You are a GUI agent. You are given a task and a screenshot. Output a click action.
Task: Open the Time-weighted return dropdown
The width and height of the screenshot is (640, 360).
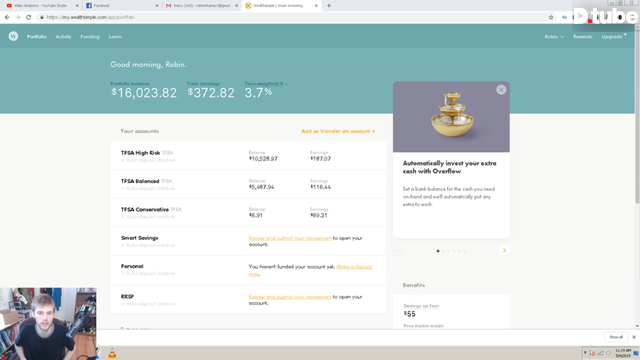266,84
